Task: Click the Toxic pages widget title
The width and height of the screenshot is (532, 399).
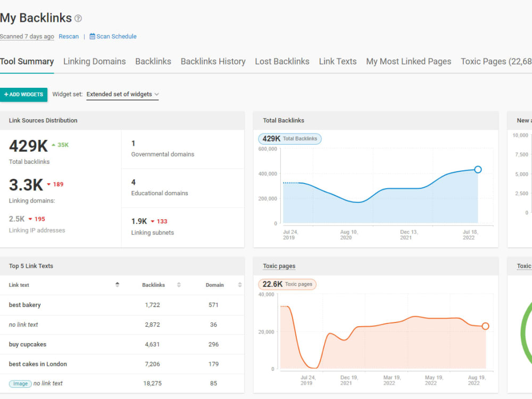Action: click(279, 266)
